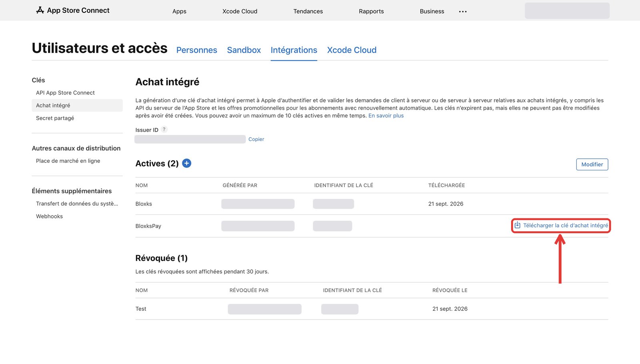Click the BloxksPay key name

point(148,226)
